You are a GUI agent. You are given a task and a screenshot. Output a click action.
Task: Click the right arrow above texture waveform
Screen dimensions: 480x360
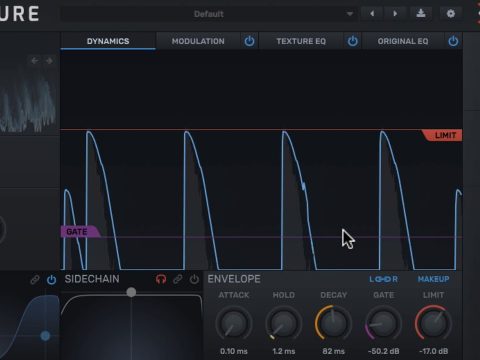49,61
